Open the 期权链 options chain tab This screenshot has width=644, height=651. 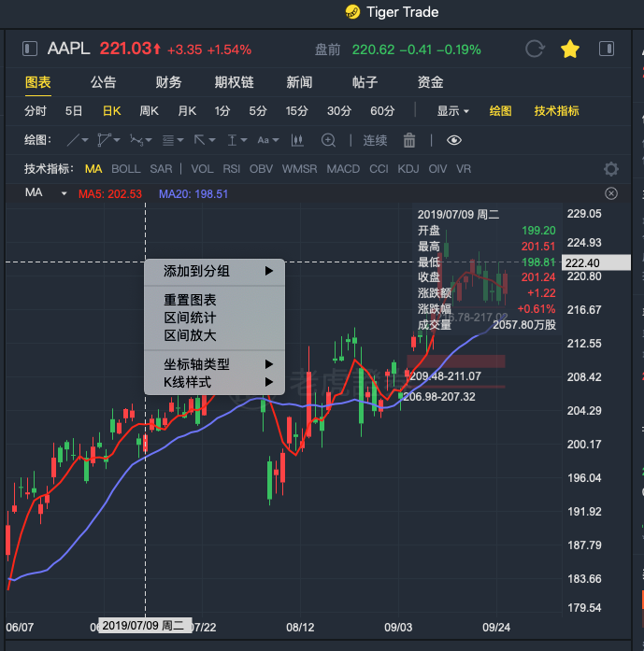[235, 82]
